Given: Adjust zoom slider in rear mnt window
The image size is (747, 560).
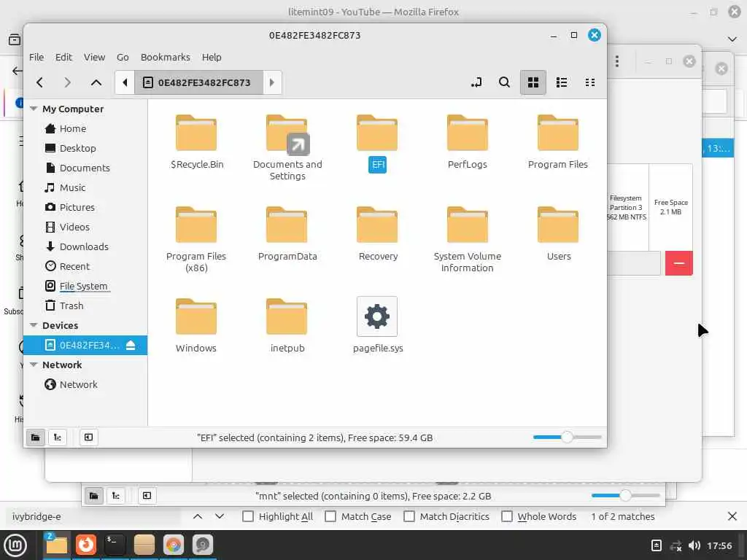Looking at the screenshot, I should click(x=625, y=495).
